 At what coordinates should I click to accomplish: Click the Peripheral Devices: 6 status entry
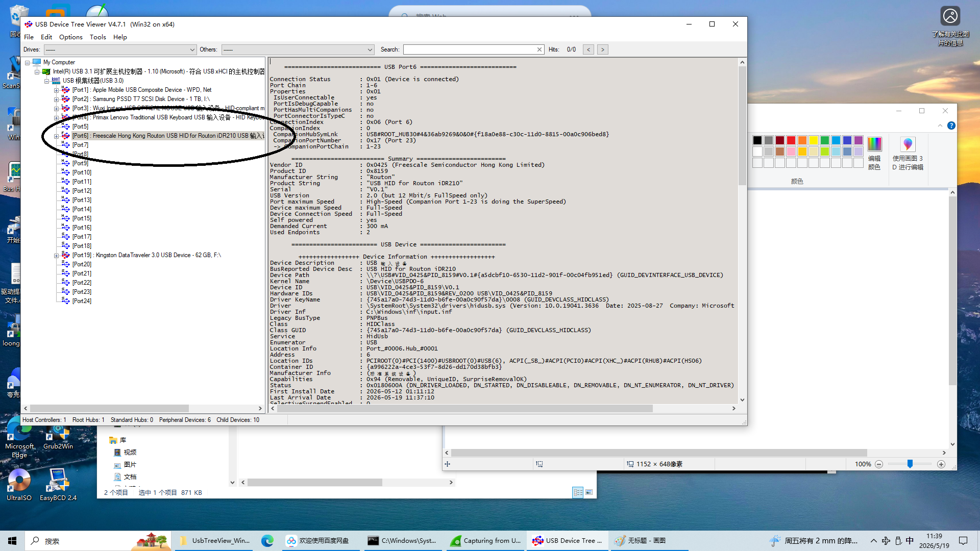coord(185,420)
